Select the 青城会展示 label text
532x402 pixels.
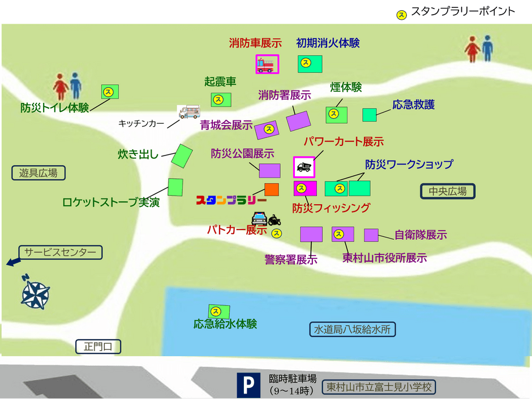click(226, 125)
